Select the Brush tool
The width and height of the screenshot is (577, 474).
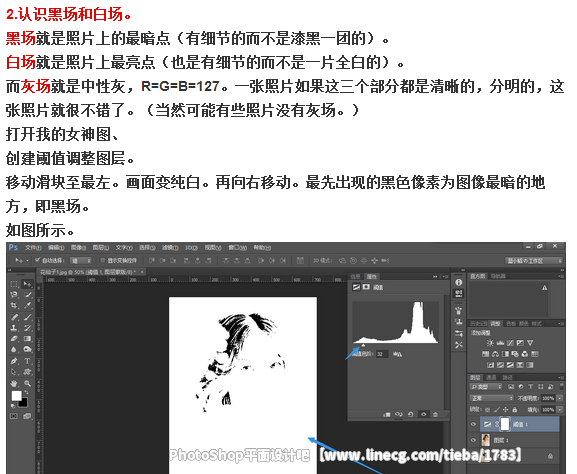27,317
